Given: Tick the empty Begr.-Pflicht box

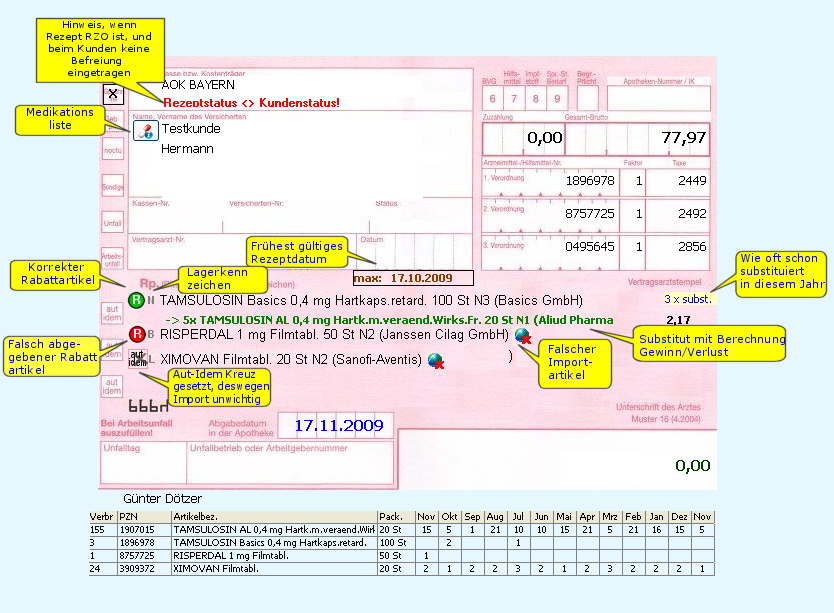Looking at the screenshot, I should click(587, 98).
